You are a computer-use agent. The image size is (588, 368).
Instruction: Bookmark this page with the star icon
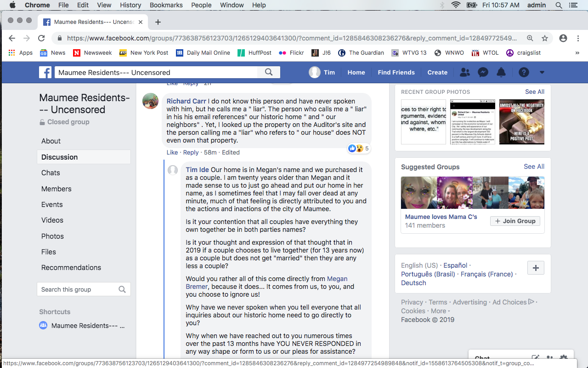coord(545,38)
